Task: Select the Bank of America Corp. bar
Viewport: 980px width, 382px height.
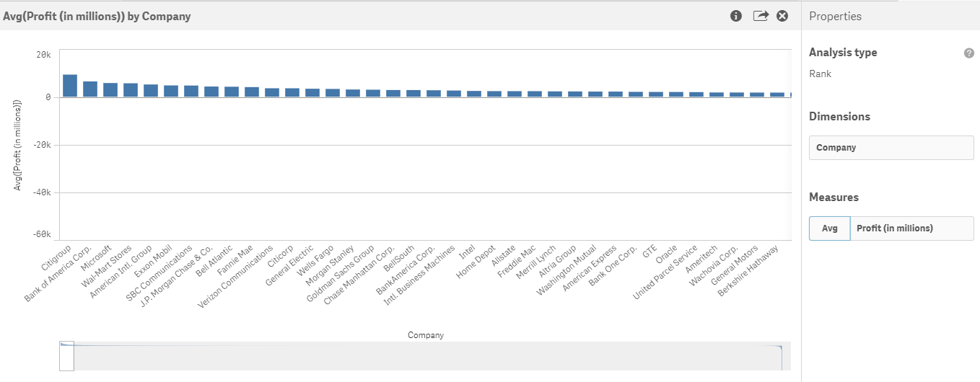Action: point(90,89)
